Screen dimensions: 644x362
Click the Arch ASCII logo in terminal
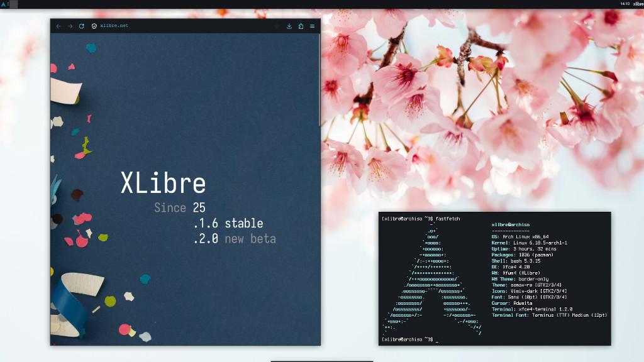click(431, 279)
